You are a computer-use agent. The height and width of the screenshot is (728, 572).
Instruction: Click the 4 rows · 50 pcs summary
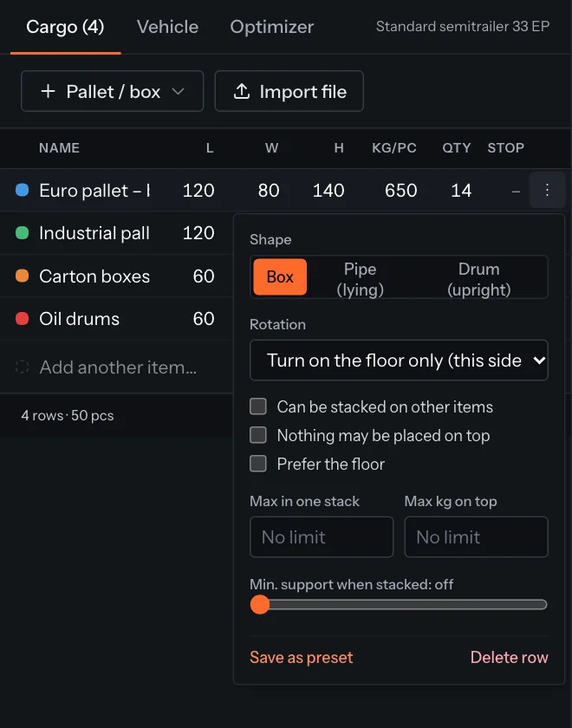pyautogui.click(x=68, y=415)
